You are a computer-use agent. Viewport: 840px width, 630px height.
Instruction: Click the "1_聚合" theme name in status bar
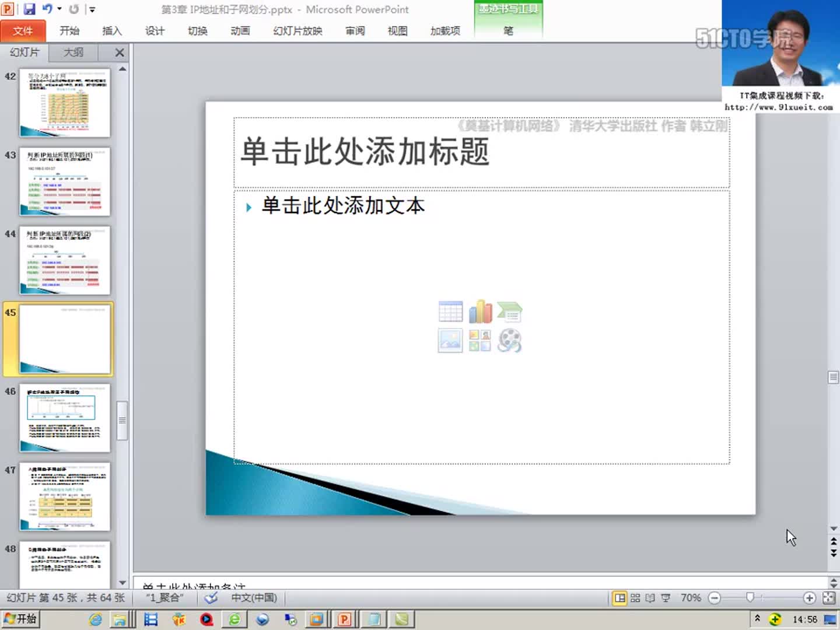[164, 598]
